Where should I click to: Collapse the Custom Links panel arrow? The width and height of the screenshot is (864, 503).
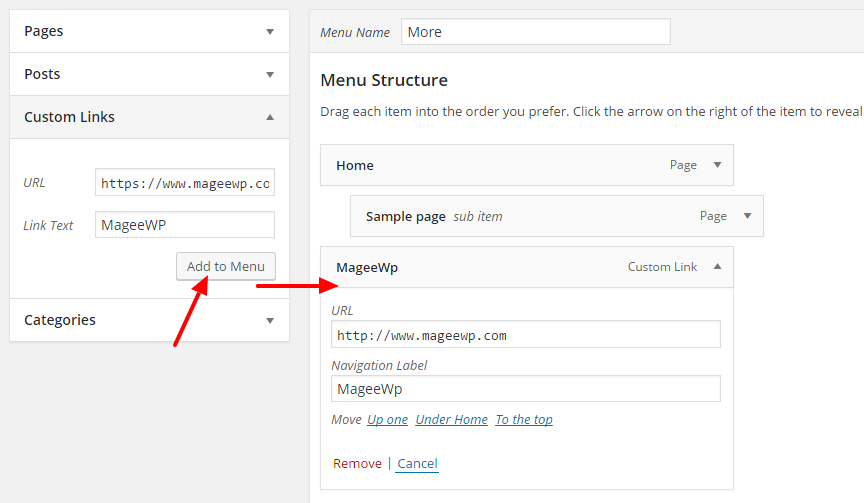270,117
